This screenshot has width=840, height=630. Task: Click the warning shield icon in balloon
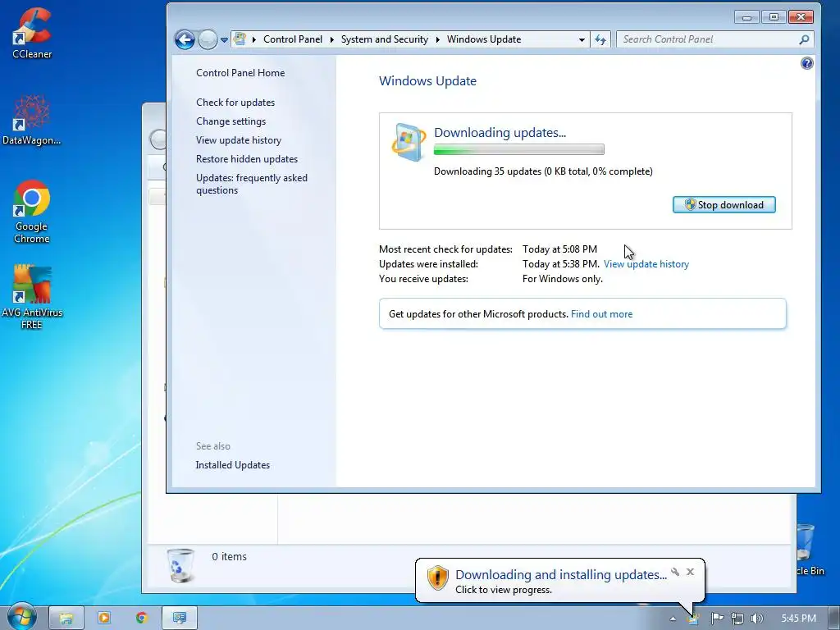click(437, 578)
